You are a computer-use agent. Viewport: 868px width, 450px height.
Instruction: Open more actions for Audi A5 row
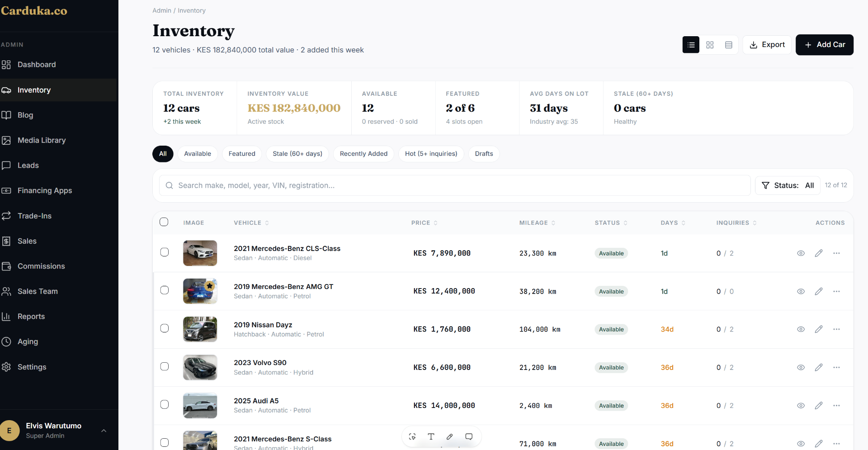[836, 406]
